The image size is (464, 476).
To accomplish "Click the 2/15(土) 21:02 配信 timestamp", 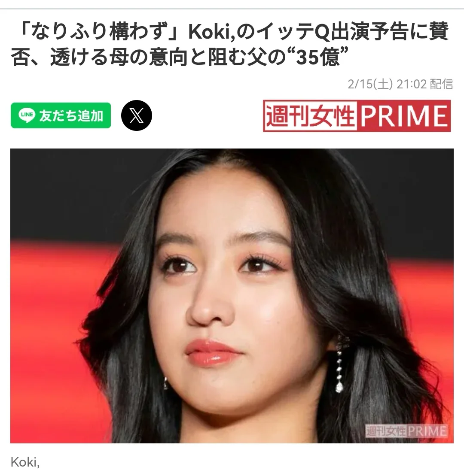I will (400, 84).
